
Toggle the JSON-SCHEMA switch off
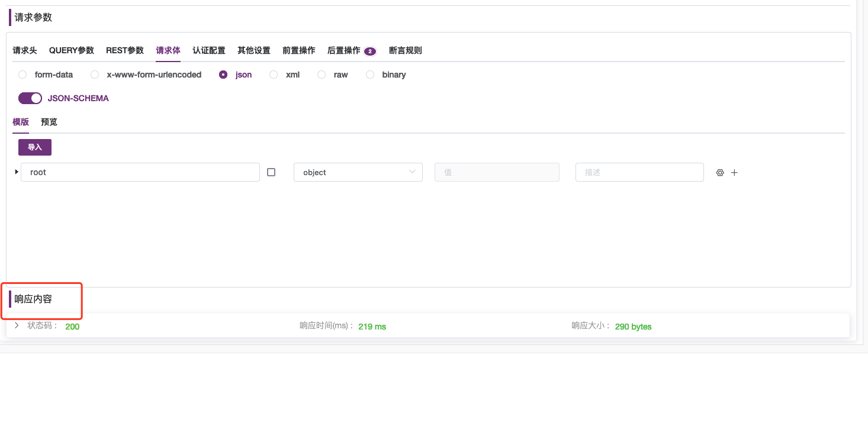pos(30,98)
